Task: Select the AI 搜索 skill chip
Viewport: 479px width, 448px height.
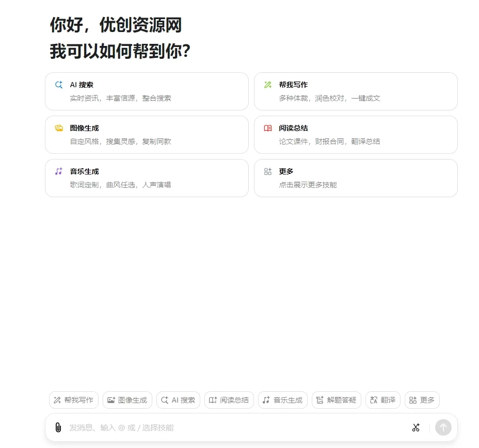Action: click(x=178, y=400)
